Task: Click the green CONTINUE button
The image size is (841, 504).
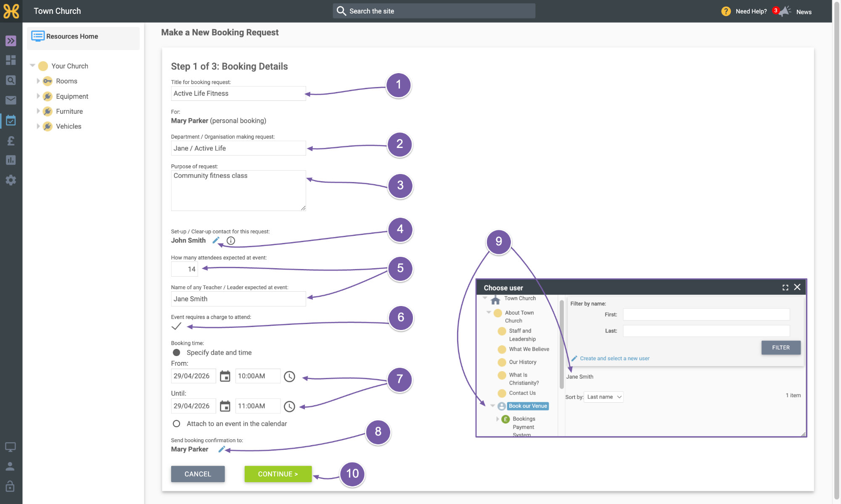Action: (278, 474)
